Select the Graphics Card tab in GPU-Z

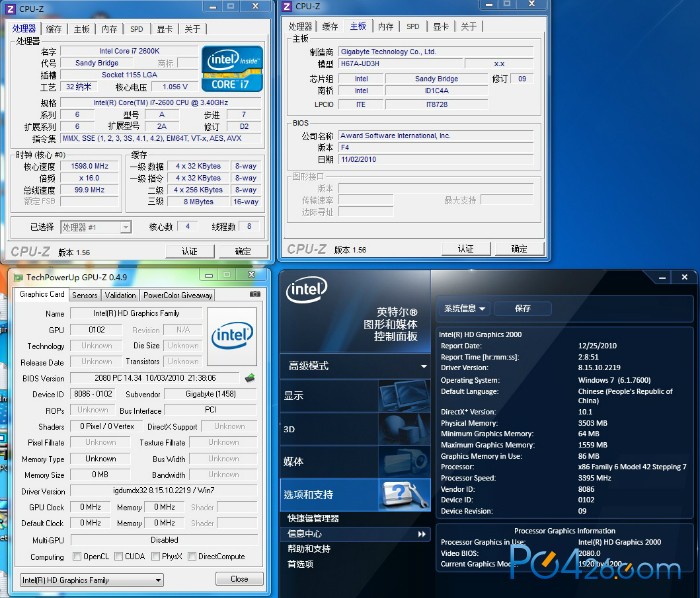coord(42,295)
